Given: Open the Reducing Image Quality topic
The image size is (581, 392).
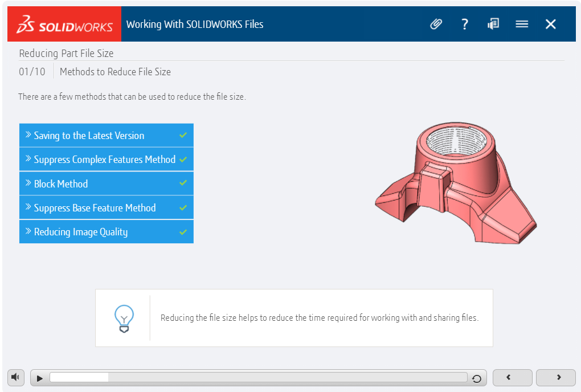Looking at the screenshot, I should tap(107, 231).
